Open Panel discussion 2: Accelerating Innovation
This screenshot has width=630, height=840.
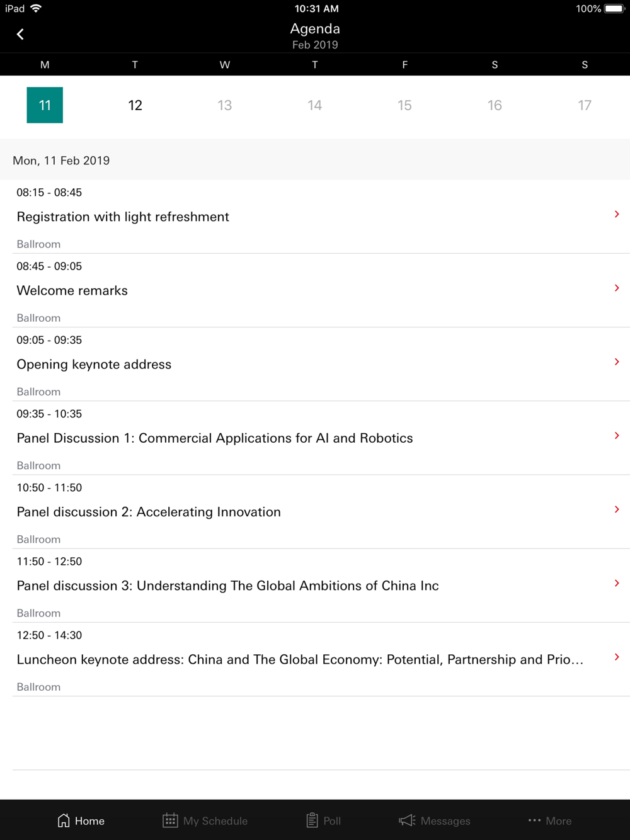click(x=149, y=512)
